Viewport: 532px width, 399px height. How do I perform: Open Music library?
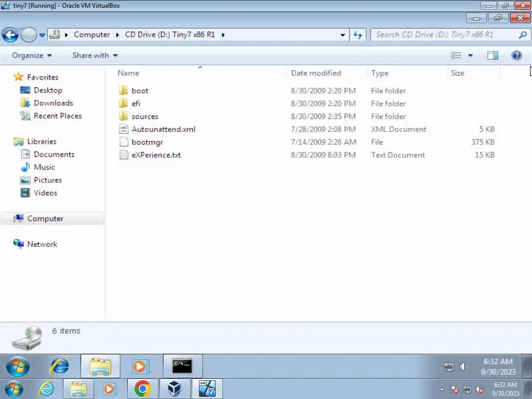(44, 167)
